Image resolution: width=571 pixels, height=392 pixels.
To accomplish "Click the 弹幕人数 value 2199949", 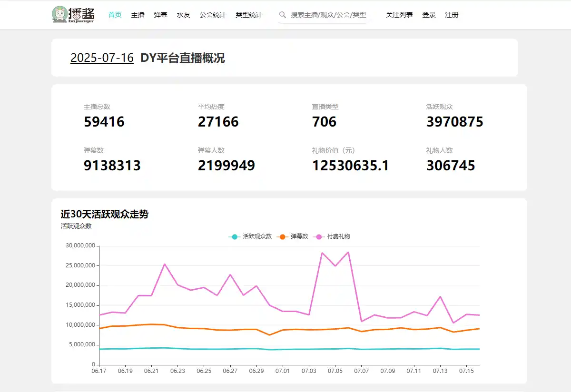I will pyautogui.click(x=226, y=166).
